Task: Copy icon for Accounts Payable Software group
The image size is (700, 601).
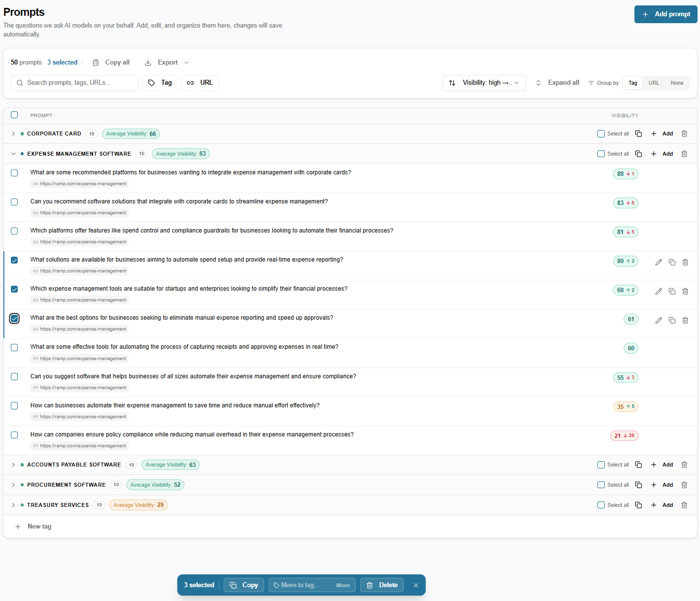Action: 638,465
